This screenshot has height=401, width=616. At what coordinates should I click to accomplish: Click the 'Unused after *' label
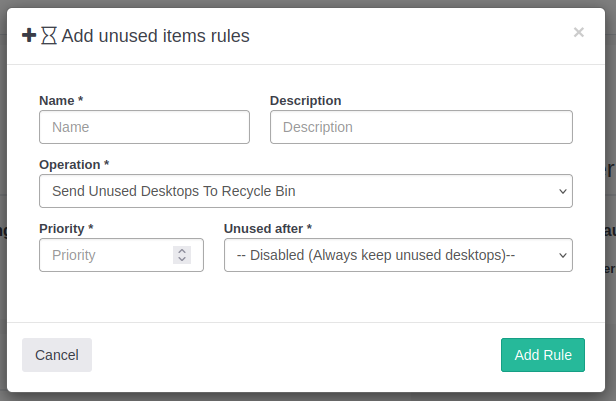tap(268, 228)
